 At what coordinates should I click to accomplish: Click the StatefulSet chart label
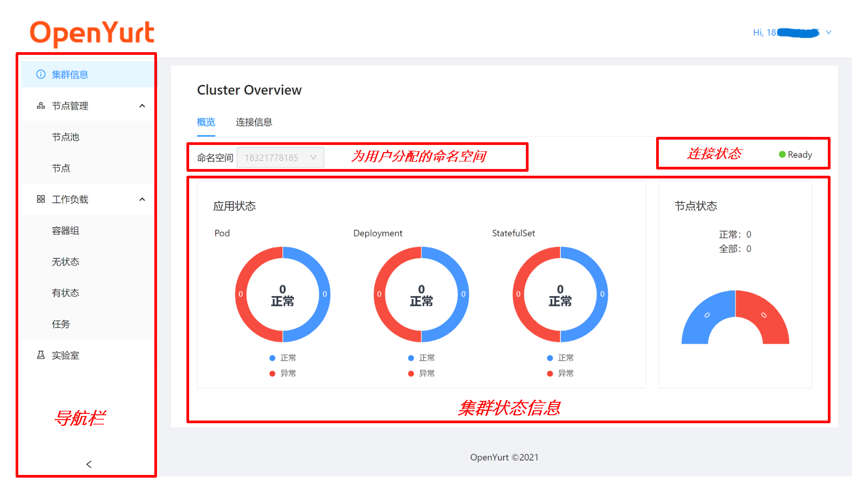(513, 233)
